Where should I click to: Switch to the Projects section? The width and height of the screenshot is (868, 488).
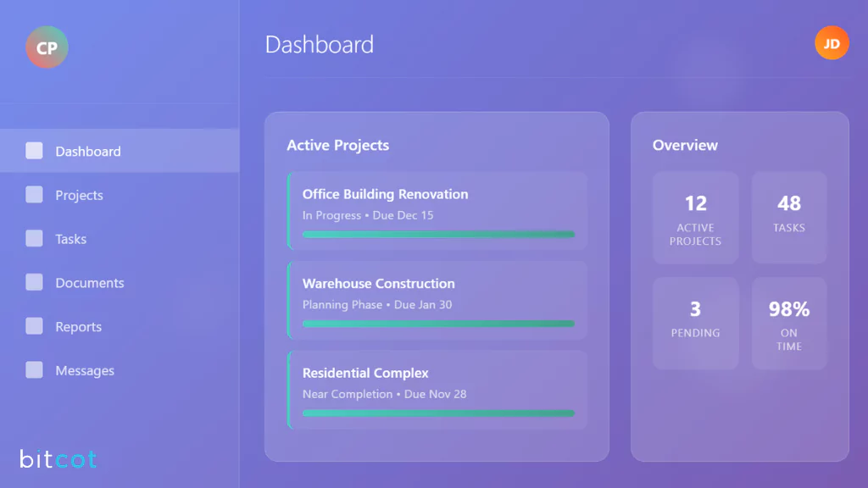pyautogui.click(x=80, y=195)
